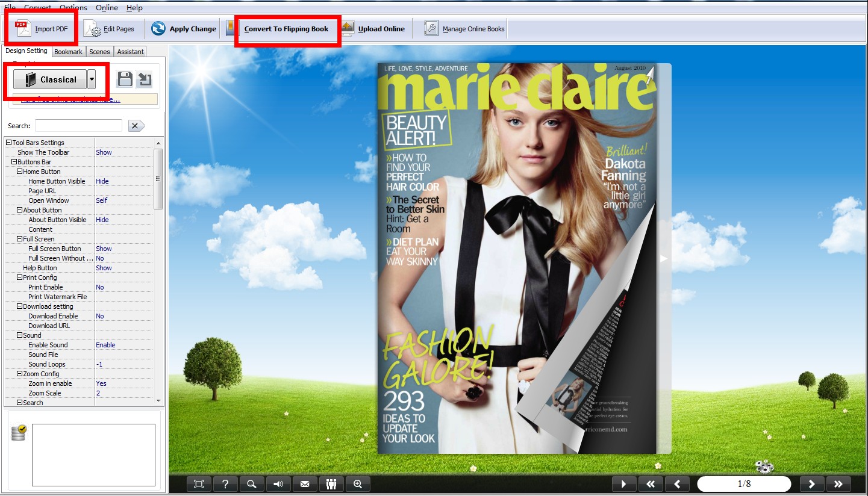Screen dimensions: 868x496
Task: Click the email share envelope icon
Action: point(305,484)
